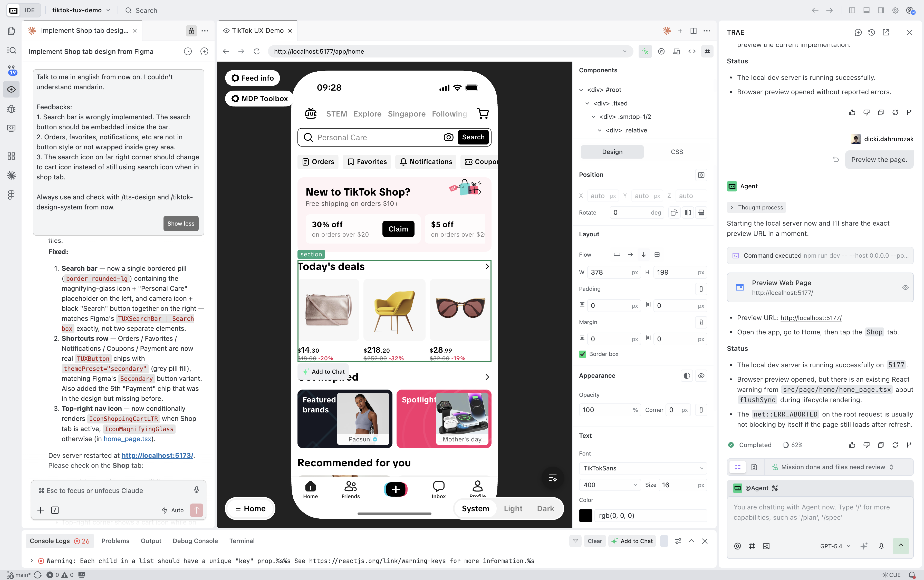Viewport: 924px width, 580px height.
Task: Open the code brackets view in preview toolbar
Action: coord(692,51)
